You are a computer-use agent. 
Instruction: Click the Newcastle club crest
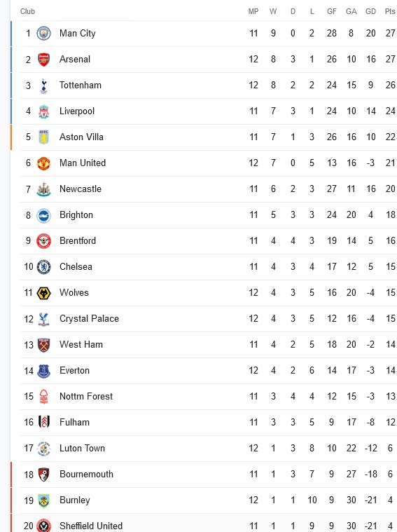[43, 189]
